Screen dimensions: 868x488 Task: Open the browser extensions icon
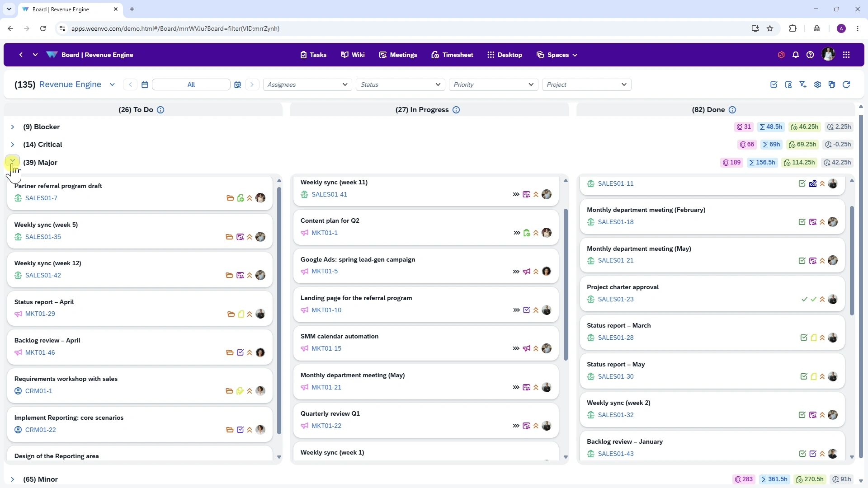point(793,28)
